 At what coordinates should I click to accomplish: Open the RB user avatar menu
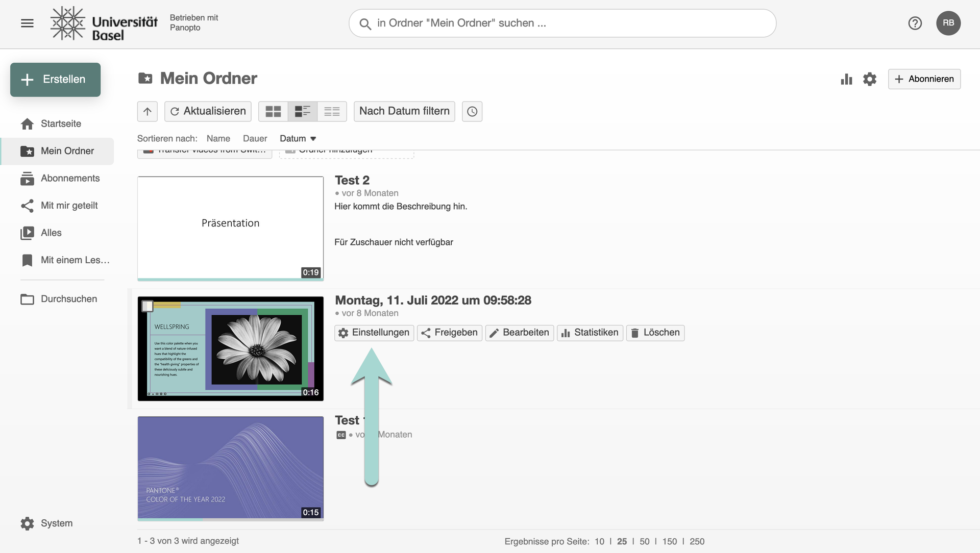pyautogui.click(x=948, y=23)
